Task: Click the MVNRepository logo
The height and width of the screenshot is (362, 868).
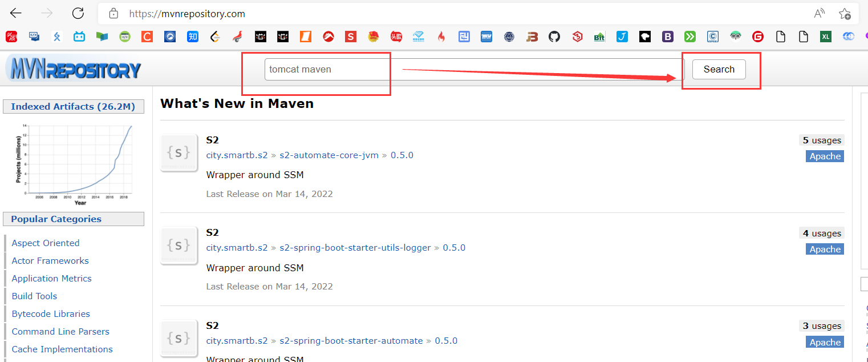Action: (x=73, y=69)
